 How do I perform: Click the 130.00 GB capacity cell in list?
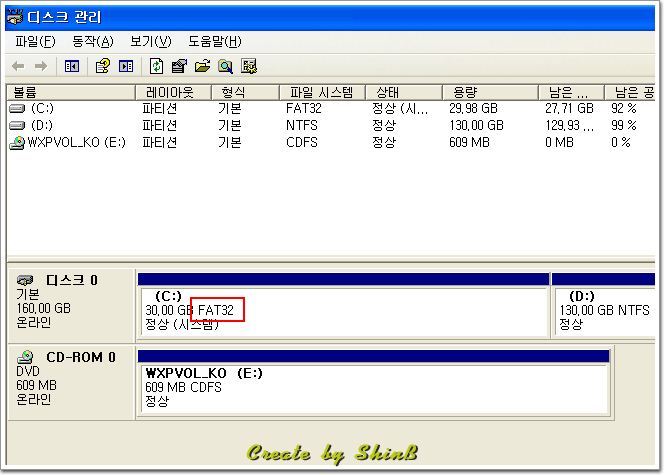pos(476,125)
